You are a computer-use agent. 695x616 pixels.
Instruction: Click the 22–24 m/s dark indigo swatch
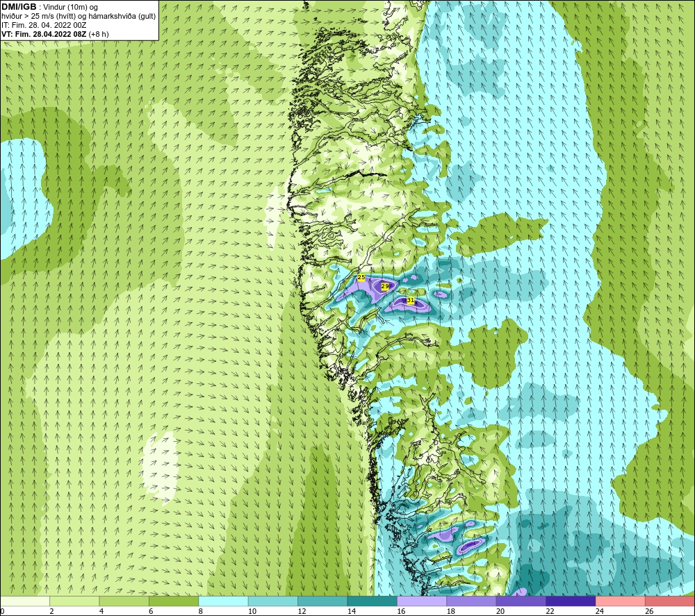pos(571,601)
